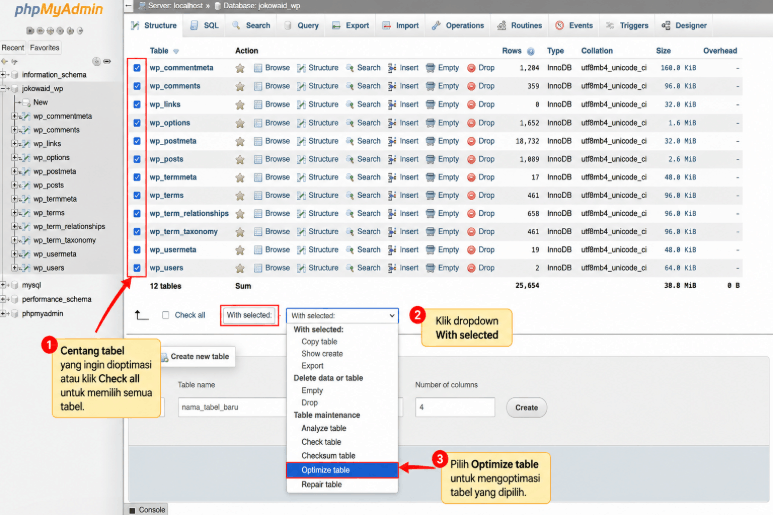Expand the mysql database node
Viewport: 773px width, 515px height.
[x=3, y=285]
